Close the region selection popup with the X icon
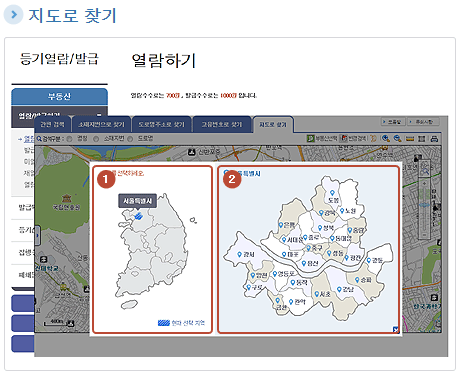Image resolution: width=457 pixels, height=383 pixels. click(x=396, y=330)
